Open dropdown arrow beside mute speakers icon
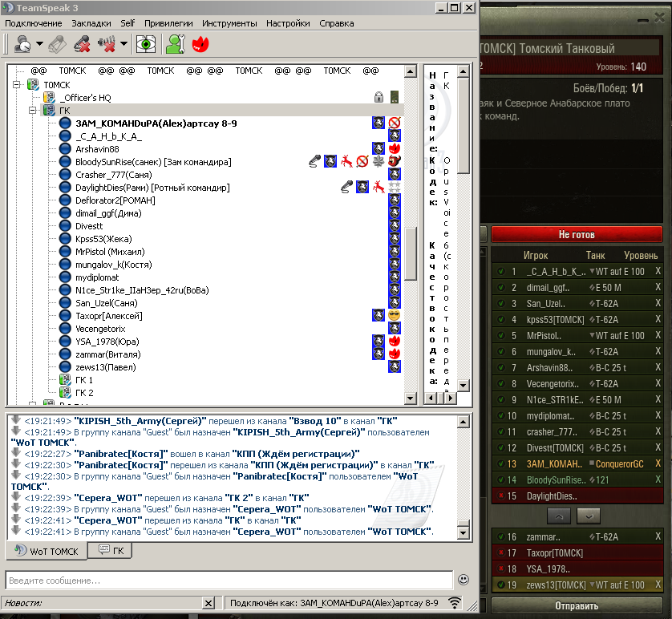Screen dimensions: 672x619 point(123,43)
